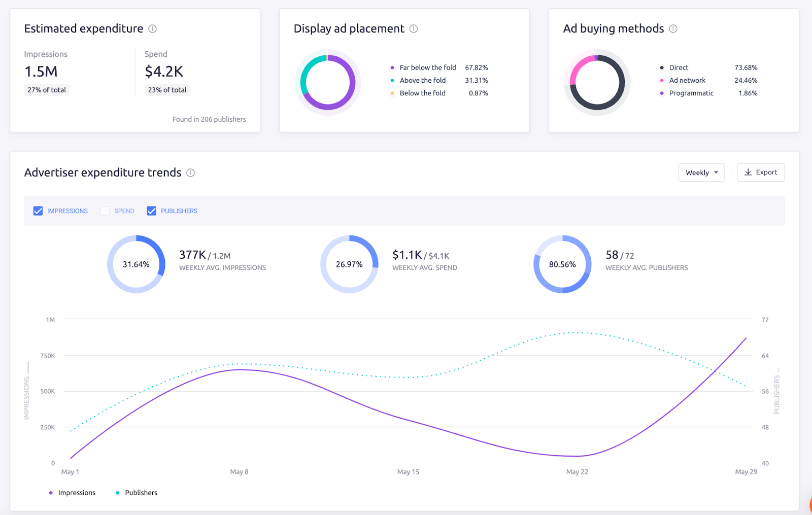Click the 'Ad network' legend label

pos(687,80)
